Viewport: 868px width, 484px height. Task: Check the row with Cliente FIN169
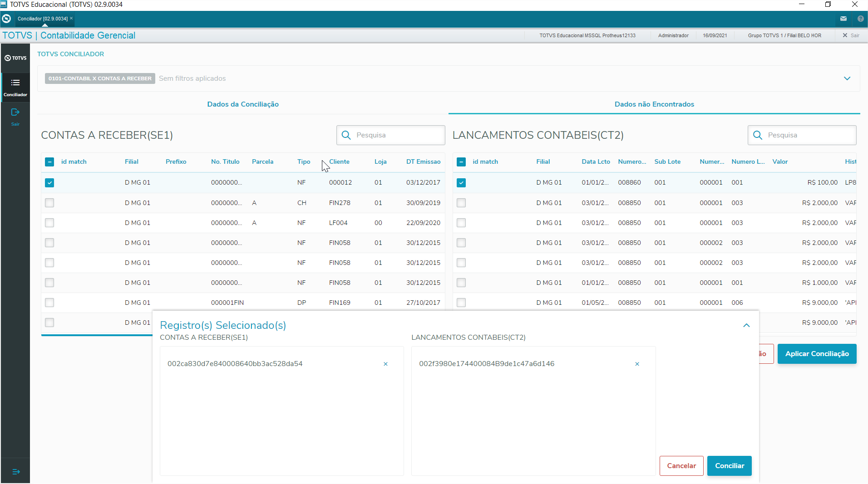pos(49,303)
